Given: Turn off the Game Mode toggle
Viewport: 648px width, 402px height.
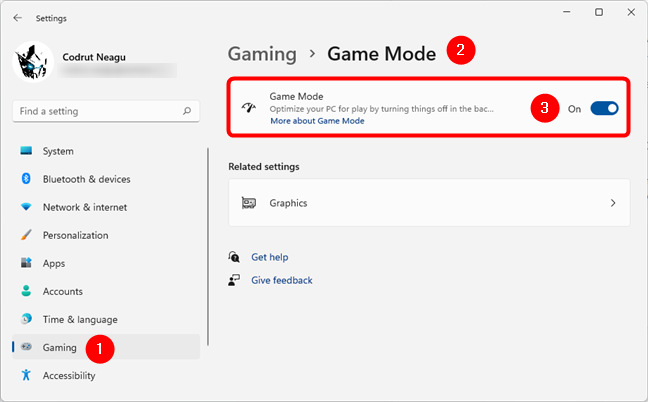Looking at the screenshot, I should click(x=604, y=108).
